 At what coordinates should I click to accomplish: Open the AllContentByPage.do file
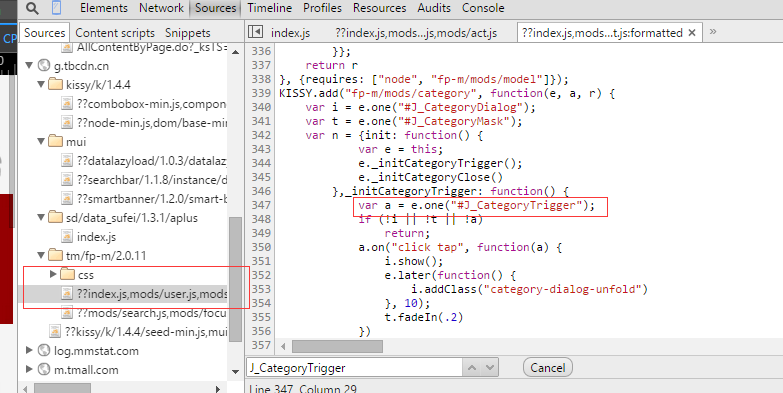(x=152, y=47)
